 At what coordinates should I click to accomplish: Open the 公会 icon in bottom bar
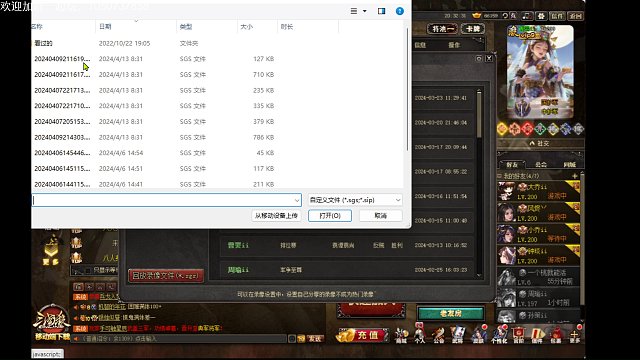[x=439, y=334]
